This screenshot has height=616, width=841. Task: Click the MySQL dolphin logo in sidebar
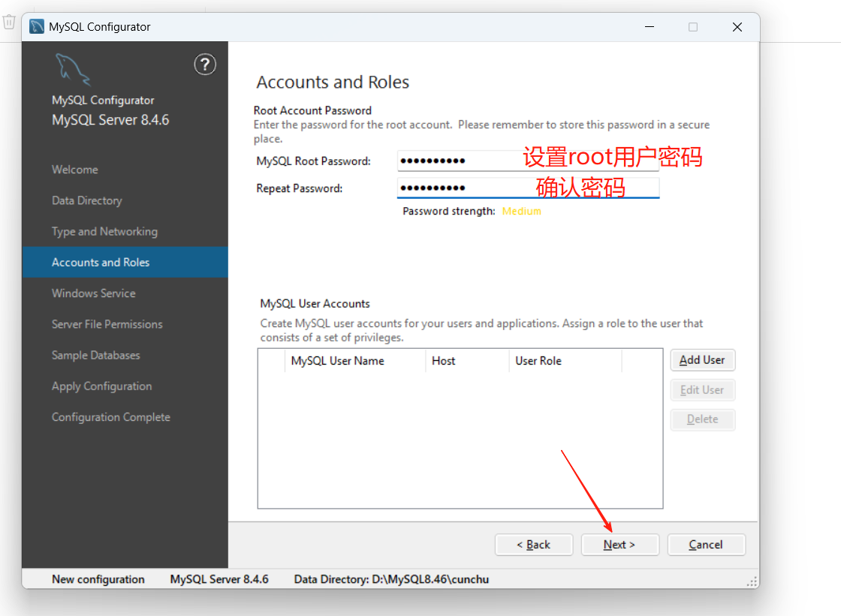[x=72, y=69]
